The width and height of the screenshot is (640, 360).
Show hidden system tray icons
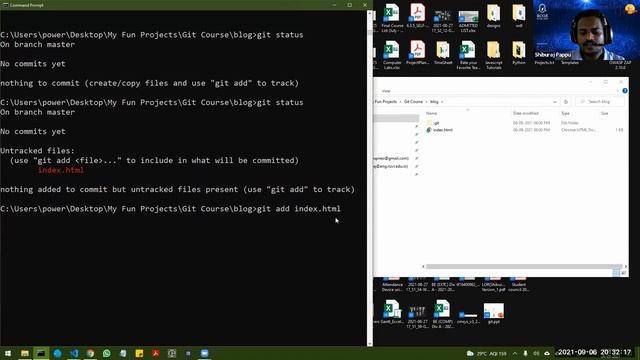515,353
